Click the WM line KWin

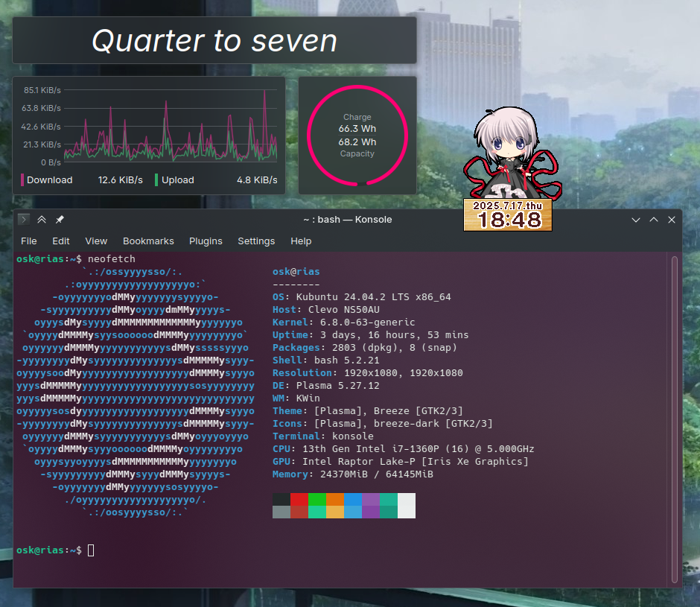click(296, 398)
